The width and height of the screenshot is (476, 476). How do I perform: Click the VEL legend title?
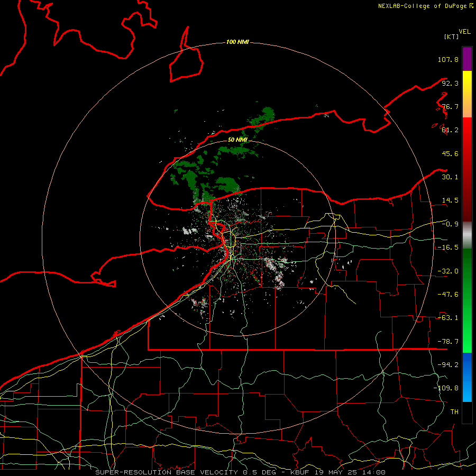(464, 32)
